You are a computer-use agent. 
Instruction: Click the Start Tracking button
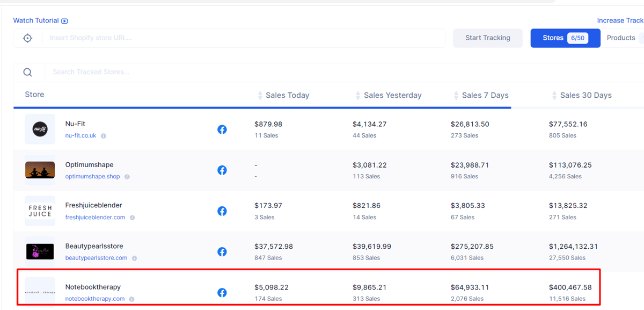[x=488, y=38]
